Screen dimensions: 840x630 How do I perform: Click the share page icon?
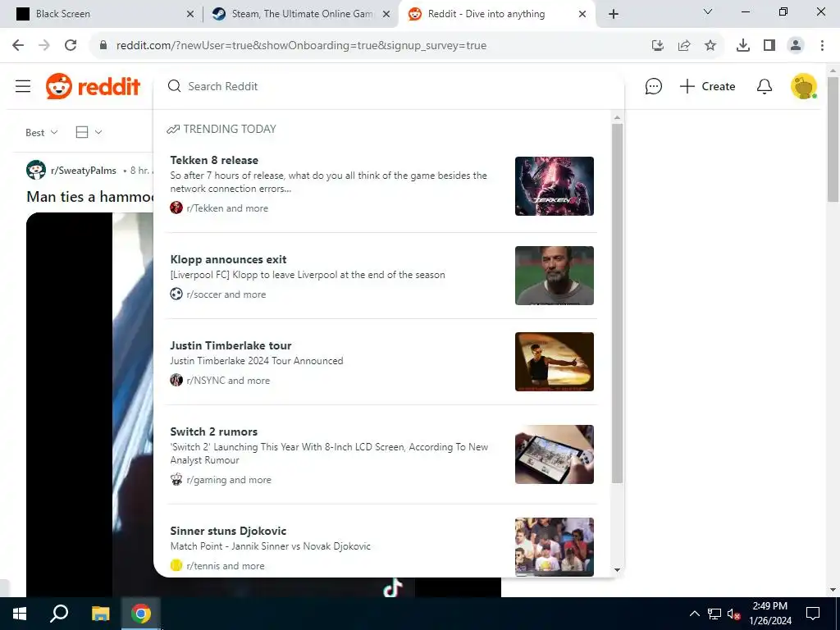tap(684, 45)
